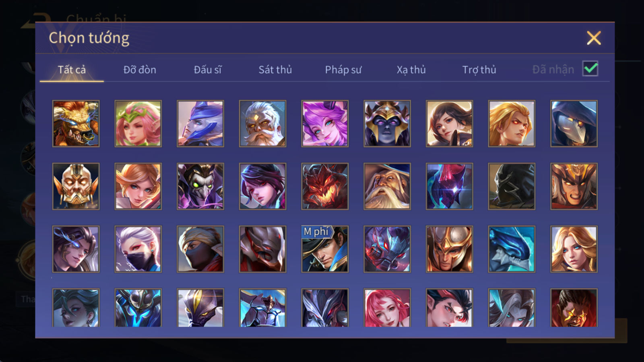Choose the white-bearded old warrior portrait
Image resolution: width=644 pixels, height=362 pixels.
click(262, 123)
